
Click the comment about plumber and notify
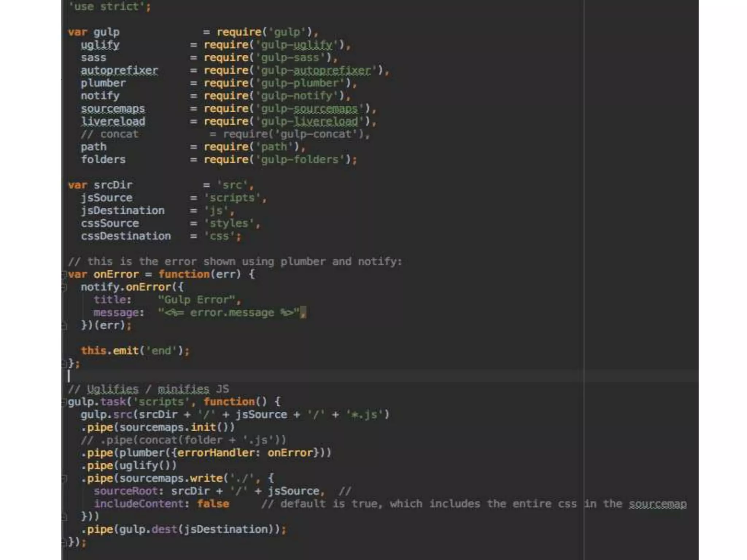pos(235,262)
